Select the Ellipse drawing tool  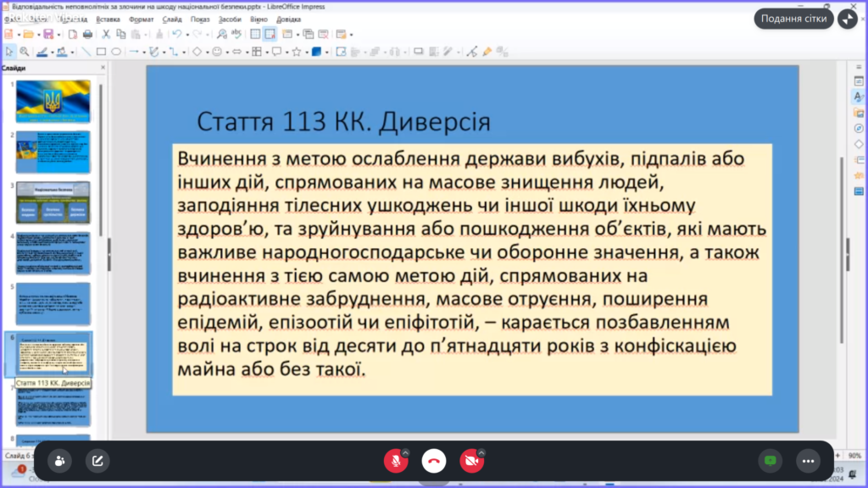coord(116,52)
